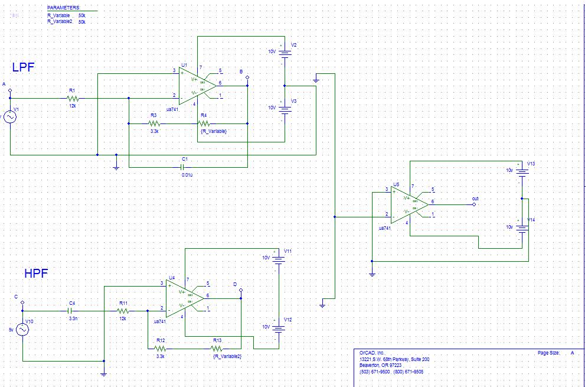588x387 pixels.
Task: Select the V14 battery symbol
Action: pyautogui.click(x=522, y=229)
